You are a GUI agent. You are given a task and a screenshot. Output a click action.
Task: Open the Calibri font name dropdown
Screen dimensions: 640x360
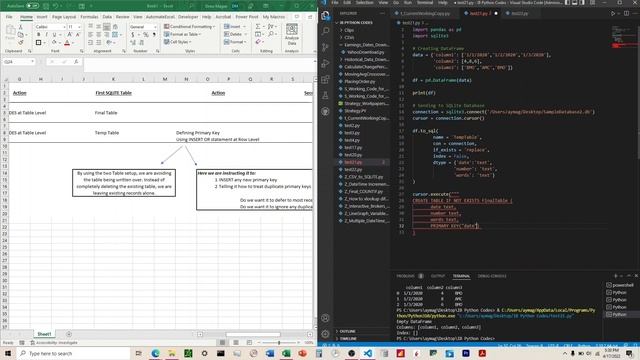[64, 27]
